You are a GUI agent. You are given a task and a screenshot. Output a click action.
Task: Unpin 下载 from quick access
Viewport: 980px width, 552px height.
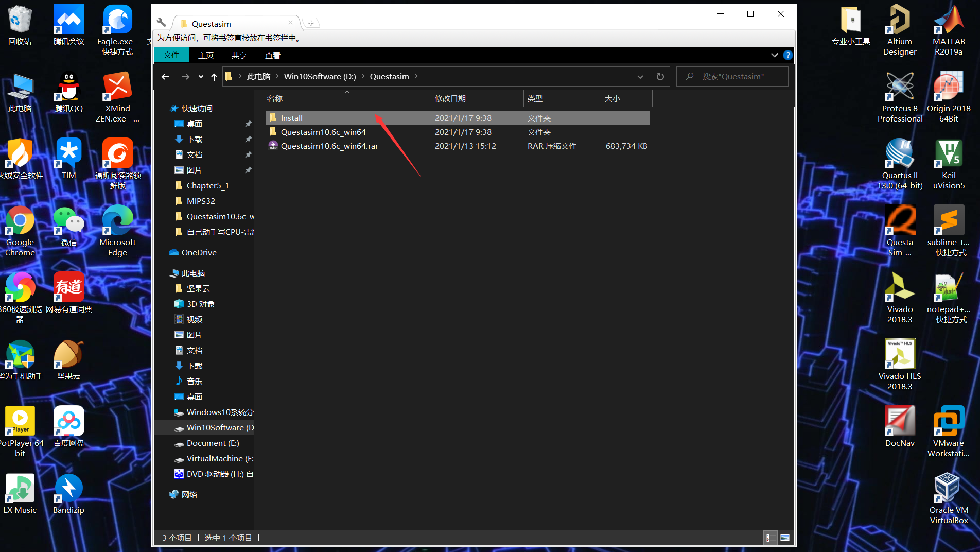(248, 139)
